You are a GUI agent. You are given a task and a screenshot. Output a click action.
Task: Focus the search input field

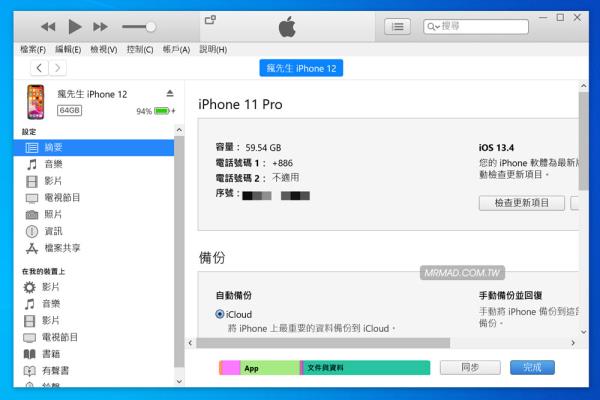[476, 26]
